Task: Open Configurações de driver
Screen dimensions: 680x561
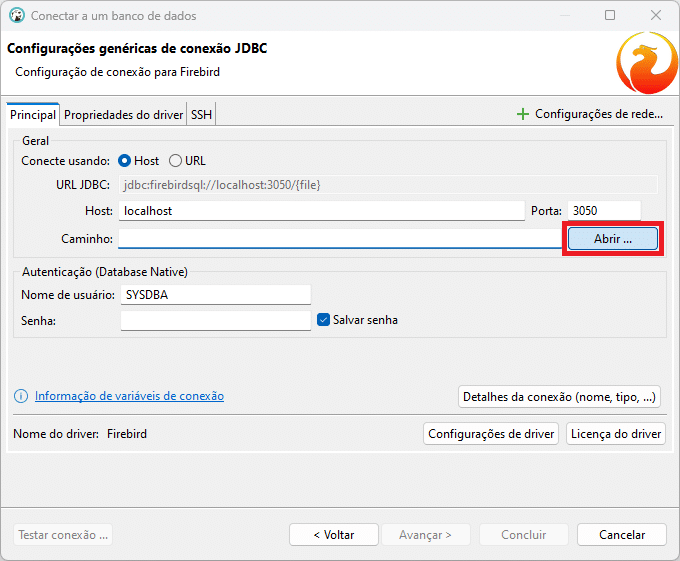Action: (491, 434)
